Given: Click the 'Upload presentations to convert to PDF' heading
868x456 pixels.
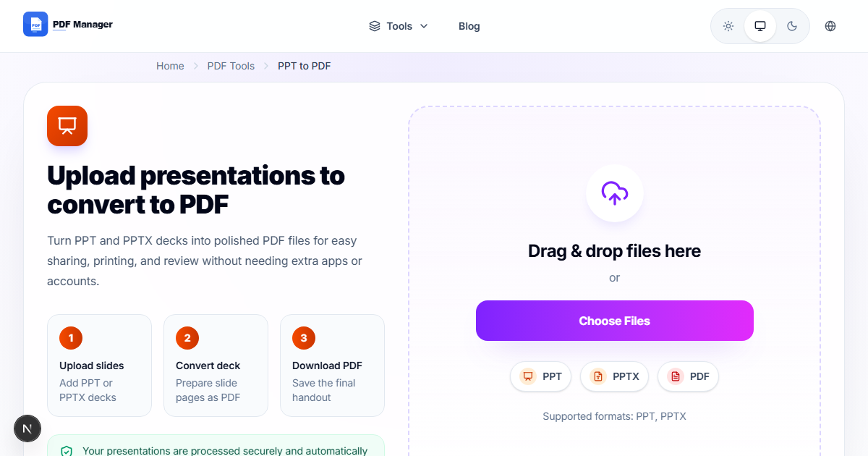Looking at the screenshot, I should 196,190.
